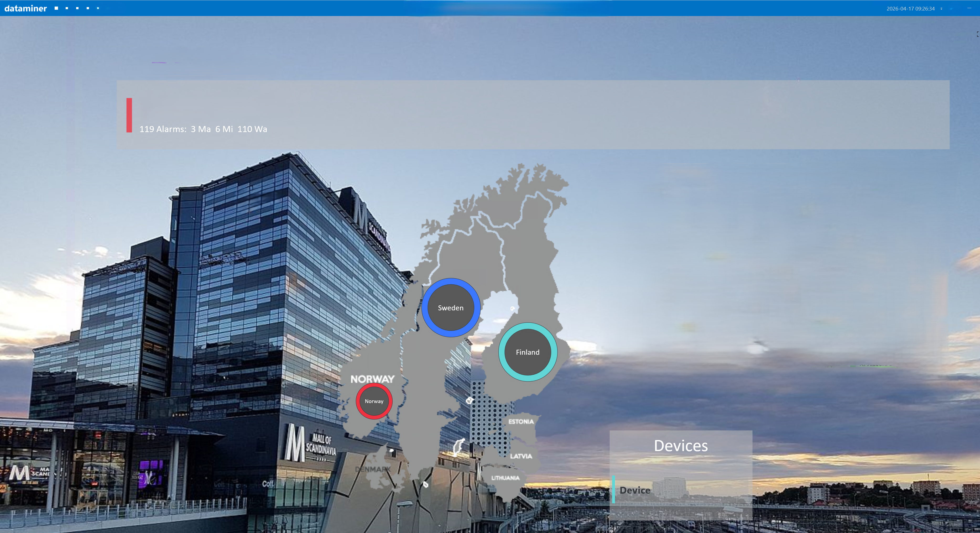Open the teal-ringed Finland node
This screenshot has width=980, height=533.
pyautogui.click(x=527, y=352)
